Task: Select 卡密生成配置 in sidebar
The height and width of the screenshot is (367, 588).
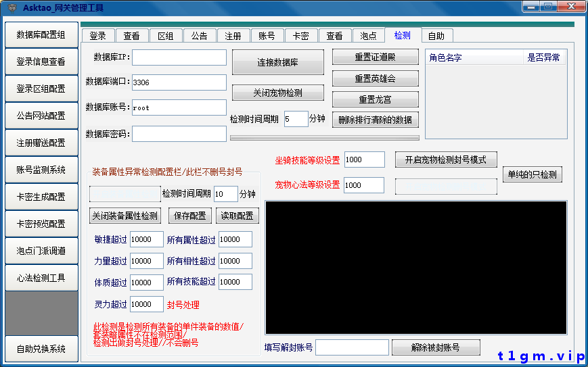Action: tap(41, 197)
